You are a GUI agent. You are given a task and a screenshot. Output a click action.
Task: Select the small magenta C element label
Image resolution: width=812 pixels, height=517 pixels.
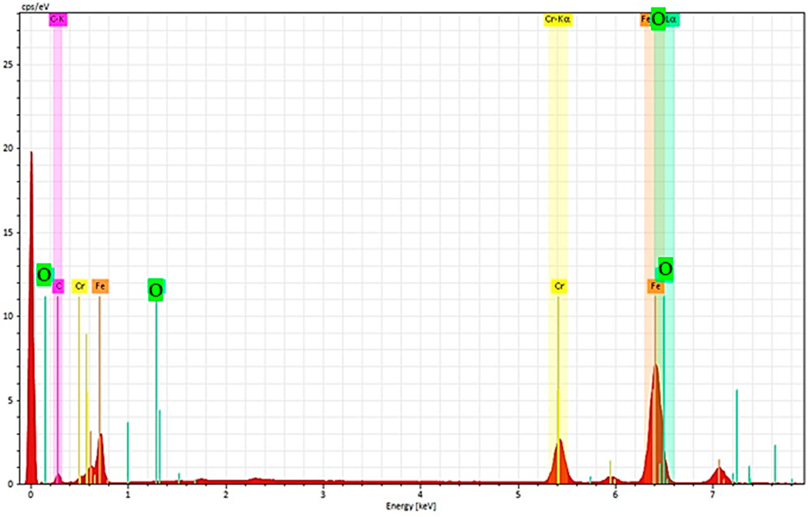(x=58, y=286)
